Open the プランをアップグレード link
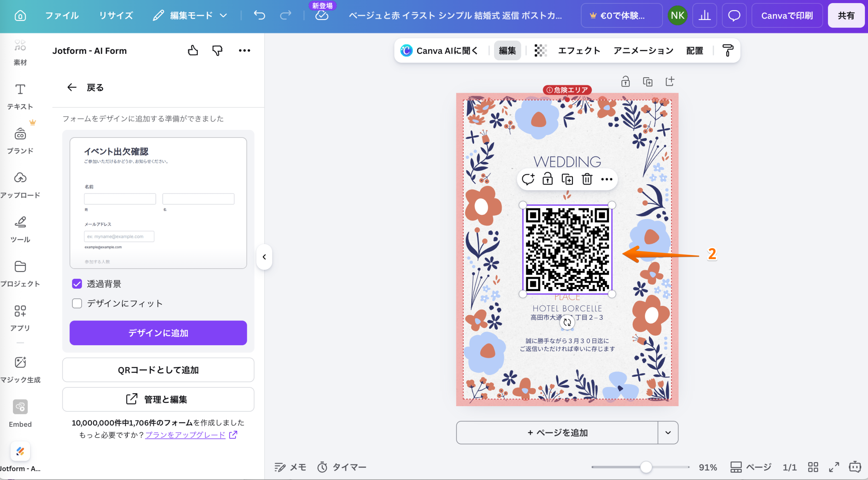868x480 pixels. click(185, 435)
